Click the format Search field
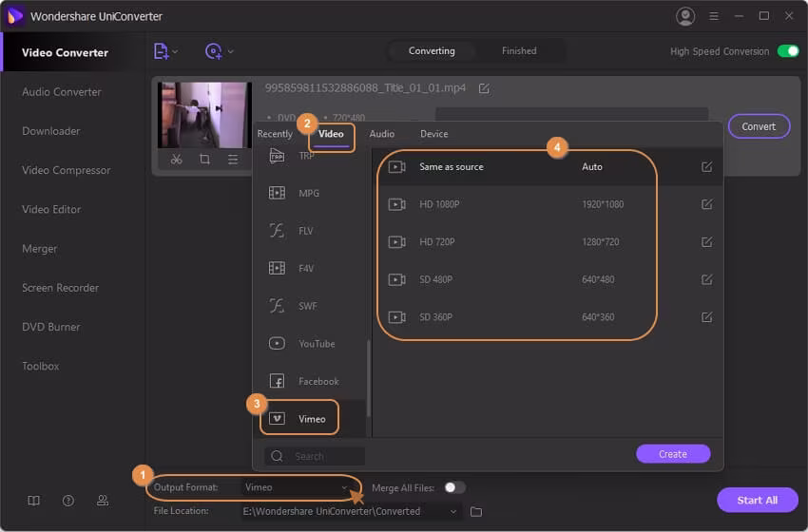Viewport: 808px width, 532px height. [315, 456]
